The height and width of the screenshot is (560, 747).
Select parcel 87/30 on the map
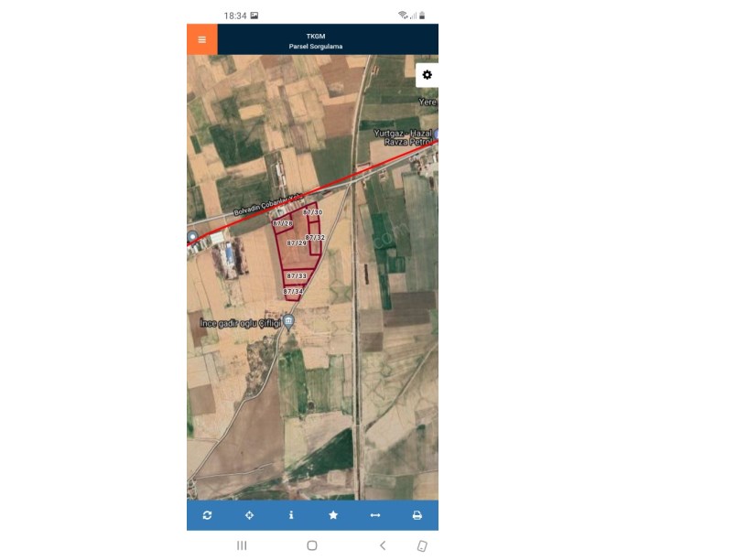pos(312,212)
